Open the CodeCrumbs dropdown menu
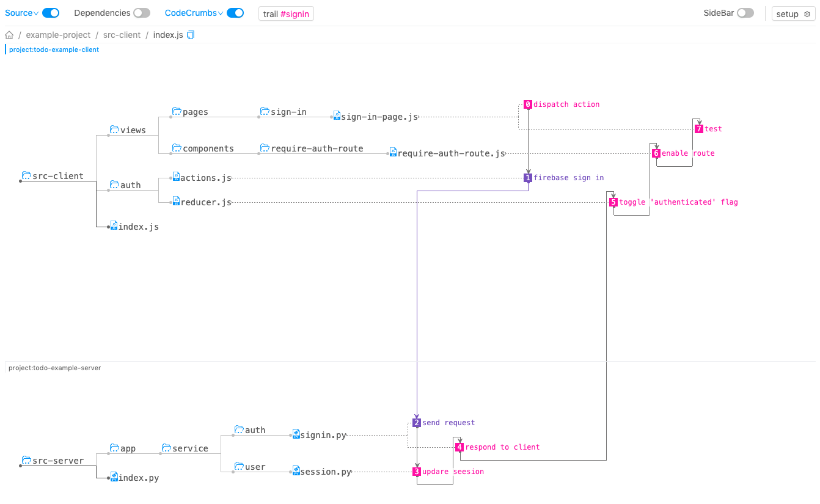Screen dimensions: 820x504 click(194, 13)
